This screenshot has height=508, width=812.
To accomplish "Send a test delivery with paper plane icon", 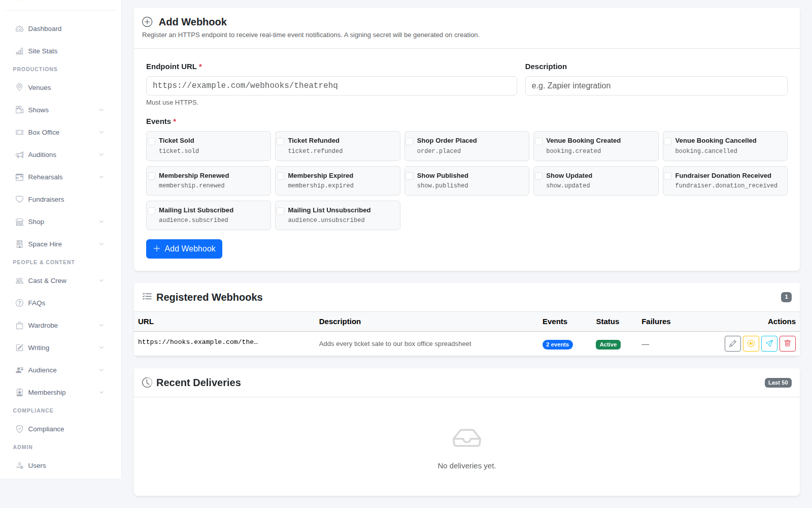I will click(769, 344).
